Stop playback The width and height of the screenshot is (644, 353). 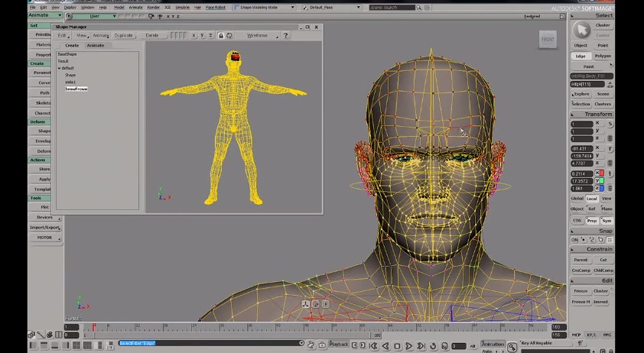[x=397, y=346]
